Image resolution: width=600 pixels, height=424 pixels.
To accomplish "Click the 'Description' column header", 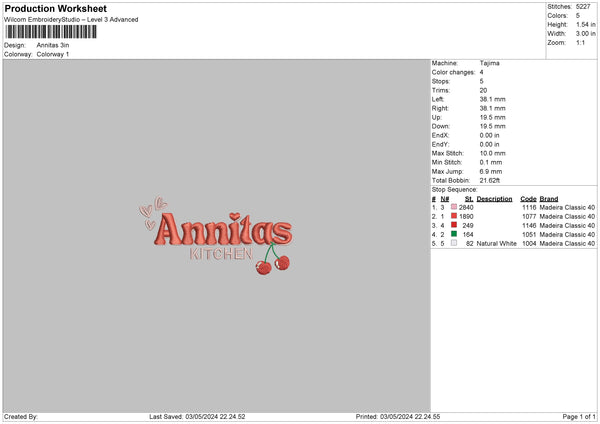I will click(494, 199).
